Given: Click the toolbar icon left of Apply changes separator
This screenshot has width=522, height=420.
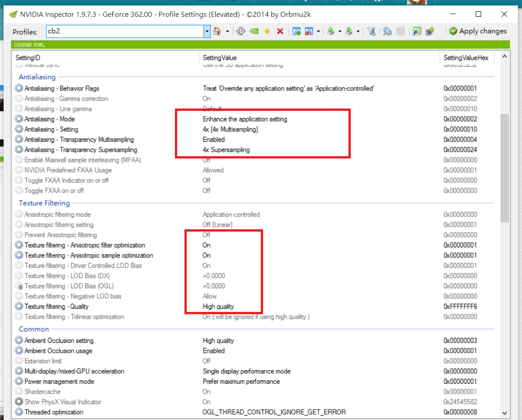Looking at the screenshot, I should point(430,31).
